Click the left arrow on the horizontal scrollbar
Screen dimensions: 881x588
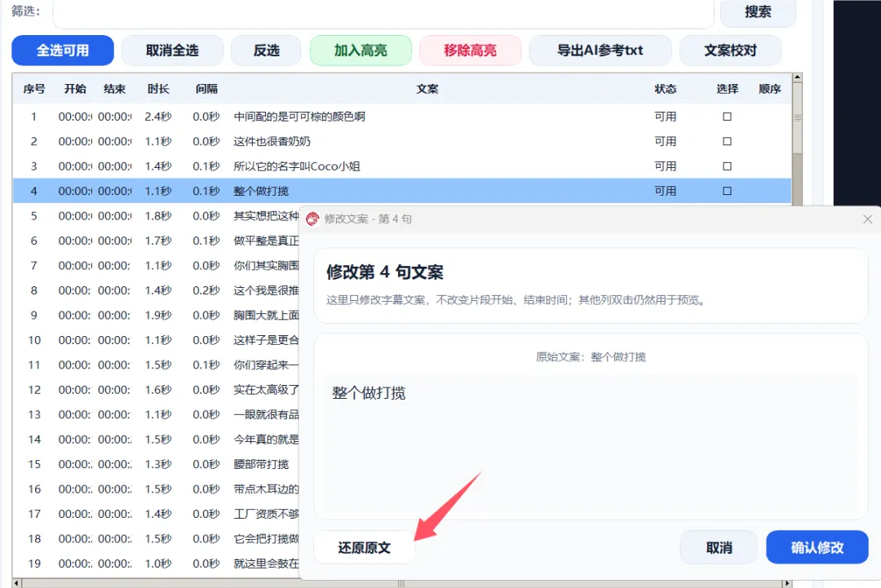(x=16, y=583)
